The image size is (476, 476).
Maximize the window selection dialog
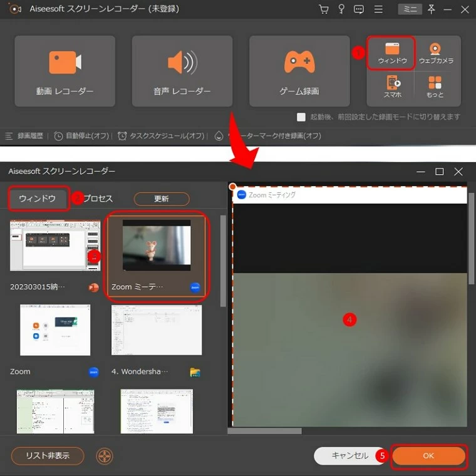click(439, 172)
